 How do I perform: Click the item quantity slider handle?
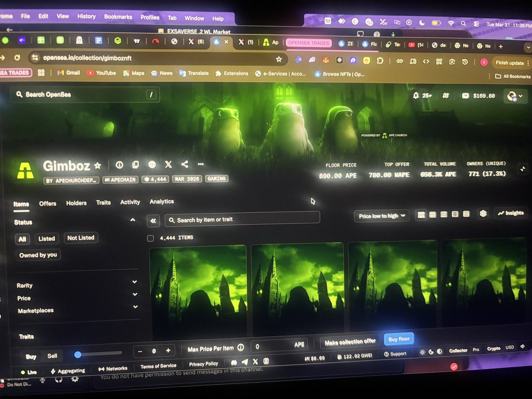[78, 355]
